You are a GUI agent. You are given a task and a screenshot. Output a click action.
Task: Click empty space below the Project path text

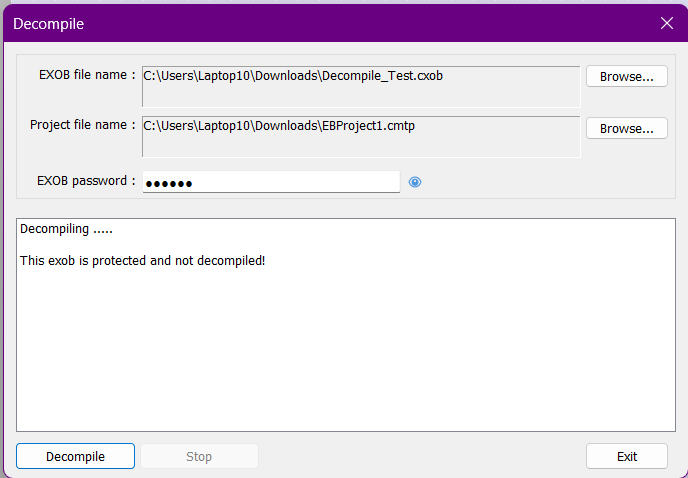click(x=360, y=145)
